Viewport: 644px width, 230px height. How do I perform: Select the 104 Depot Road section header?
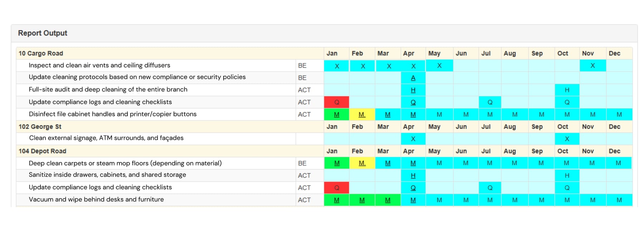click(x=43, y=151)
